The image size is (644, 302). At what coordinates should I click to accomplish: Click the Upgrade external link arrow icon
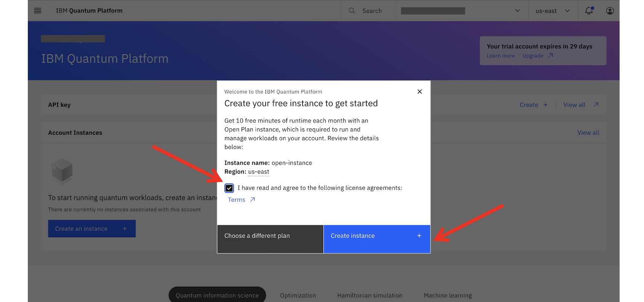(550, 56)
